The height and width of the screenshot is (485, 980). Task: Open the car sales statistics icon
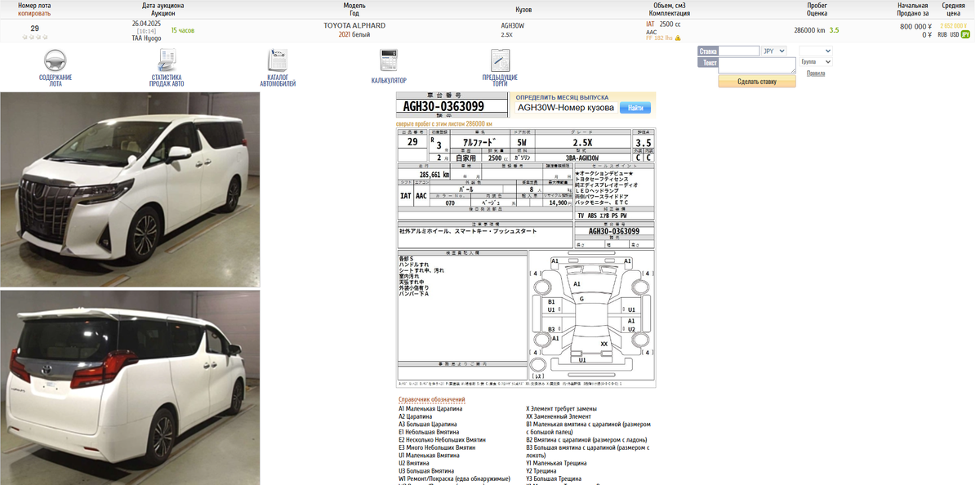[167, 60]
